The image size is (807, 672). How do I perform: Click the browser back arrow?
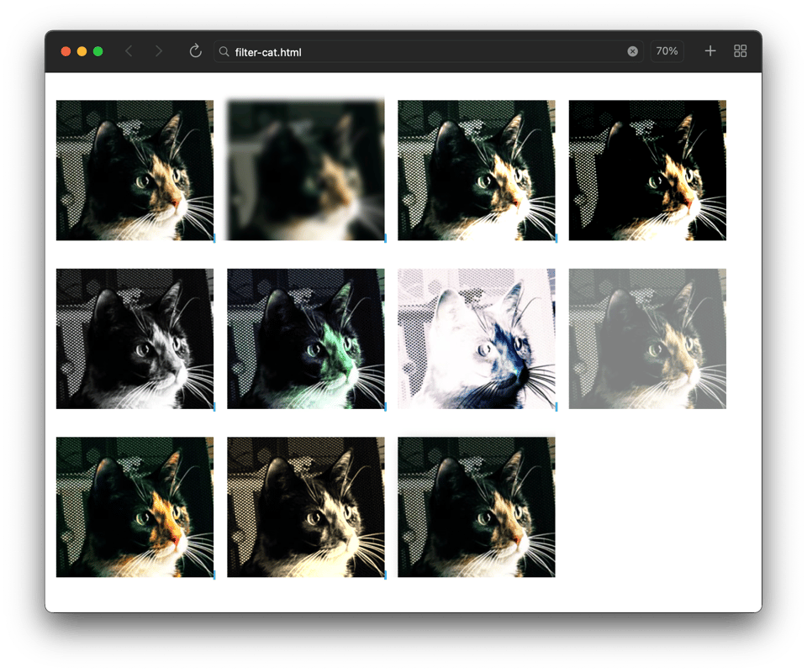[129, 51]
